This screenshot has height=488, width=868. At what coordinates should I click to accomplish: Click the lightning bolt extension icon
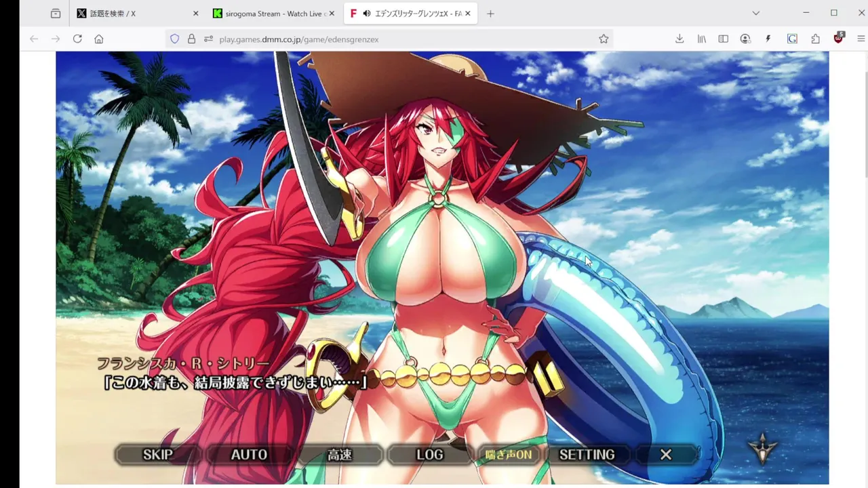(x=768, y=39)
